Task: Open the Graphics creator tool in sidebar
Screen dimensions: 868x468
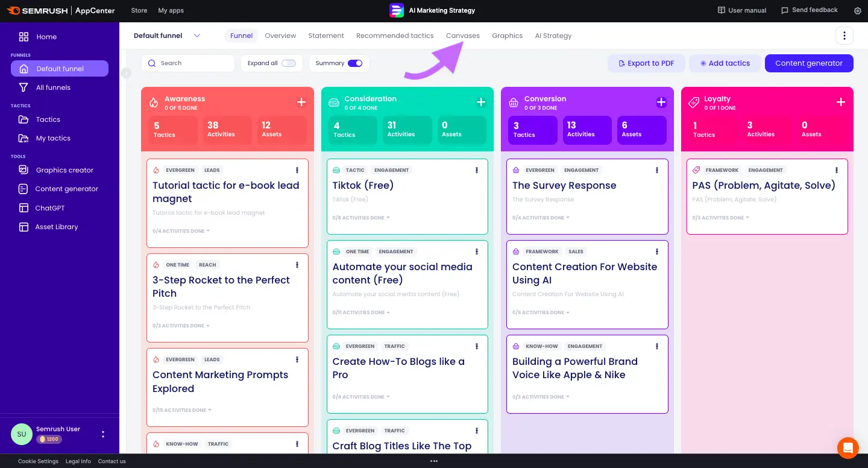Action: (64, 170)
